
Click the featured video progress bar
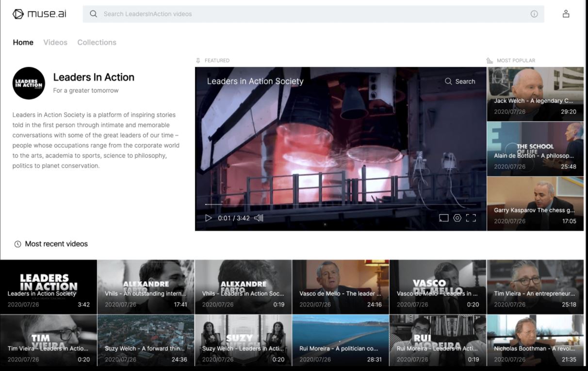(340, 204)
